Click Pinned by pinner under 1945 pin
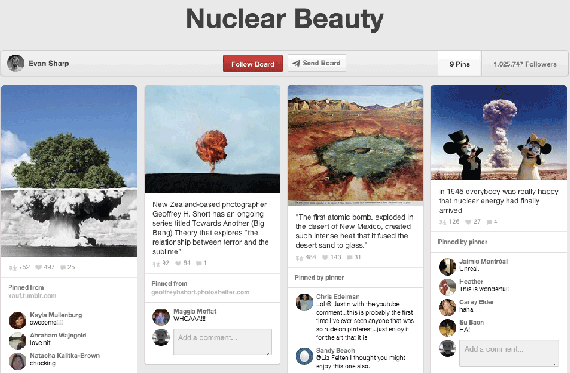570x373 pixels. point(462,242)
